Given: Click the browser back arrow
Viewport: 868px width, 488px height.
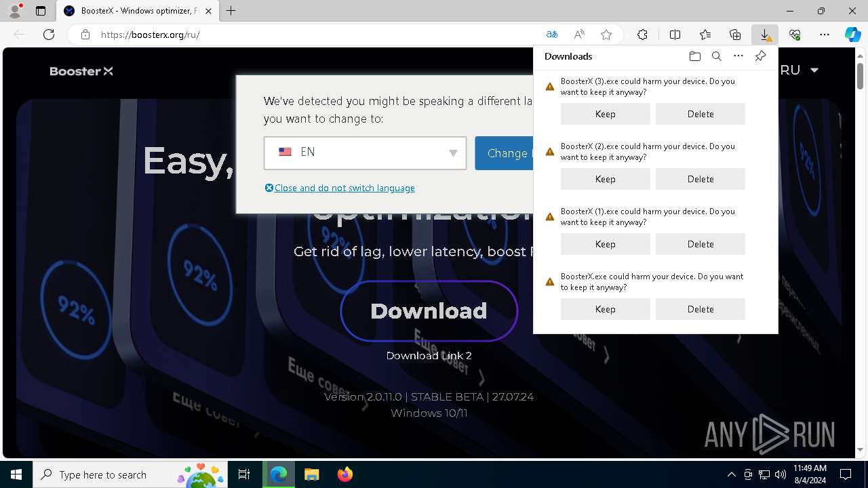Looking at the screenshot, I should [x=19, y=35].
